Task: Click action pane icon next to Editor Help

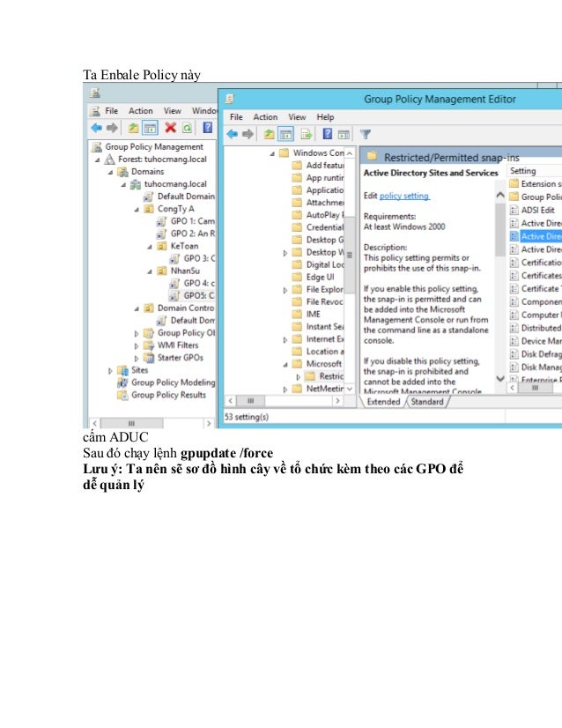Action: point(344,135)
